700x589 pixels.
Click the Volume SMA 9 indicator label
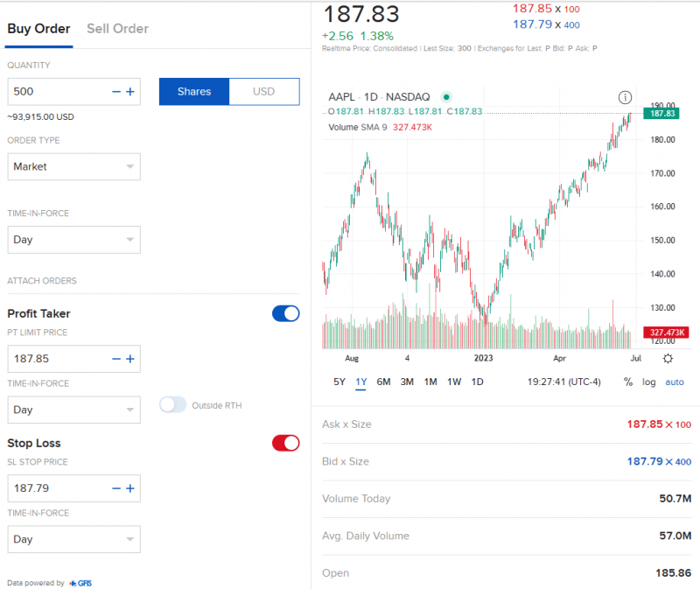[x=358, y=127]
